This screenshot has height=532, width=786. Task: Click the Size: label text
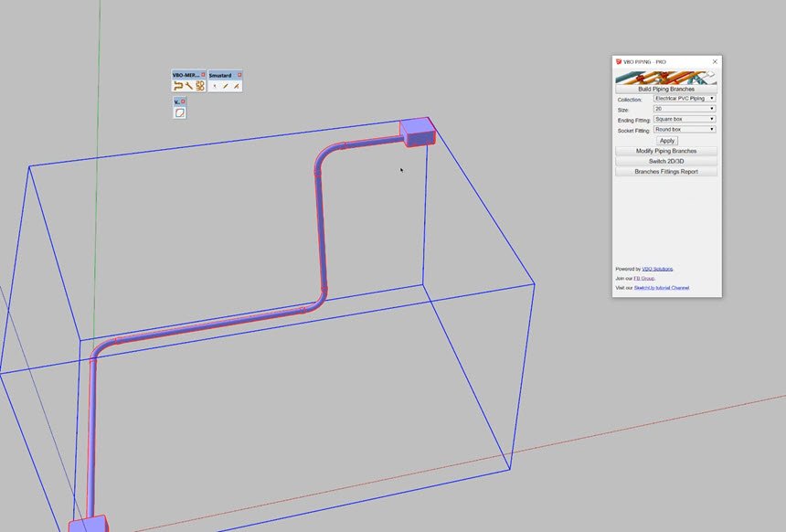tap(623, 110)
